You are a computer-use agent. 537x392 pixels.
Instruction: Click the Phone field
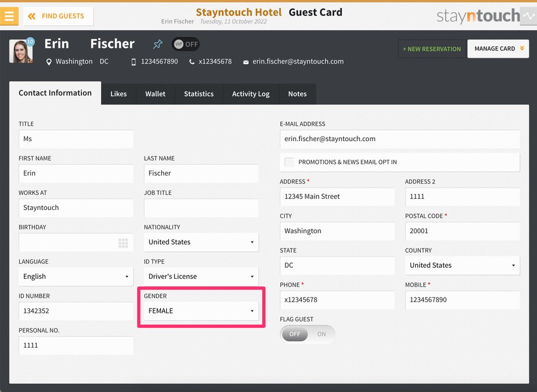[x=337, y=300]
